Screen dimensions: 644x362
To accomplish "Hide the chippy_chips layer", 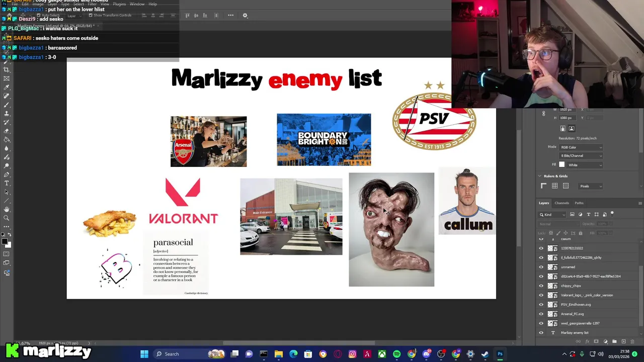I will coord(541,286).
